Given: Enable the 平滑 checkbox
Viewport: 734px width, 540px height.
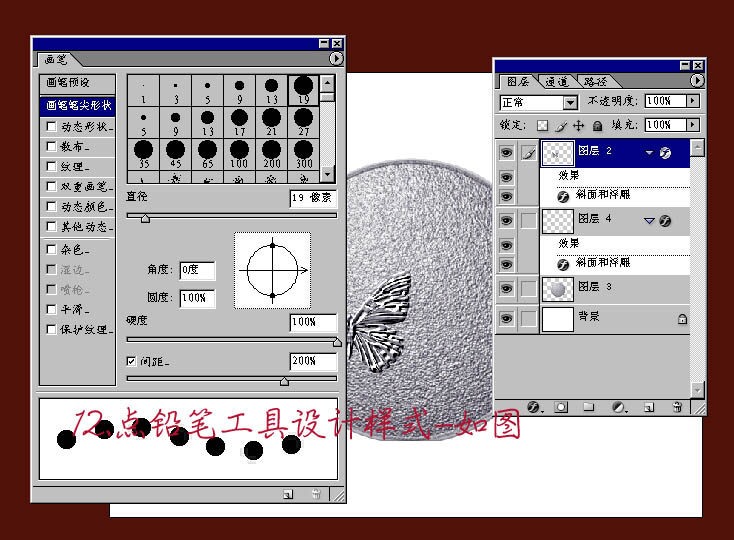Looking at the screenshot, I should [51, 309].
